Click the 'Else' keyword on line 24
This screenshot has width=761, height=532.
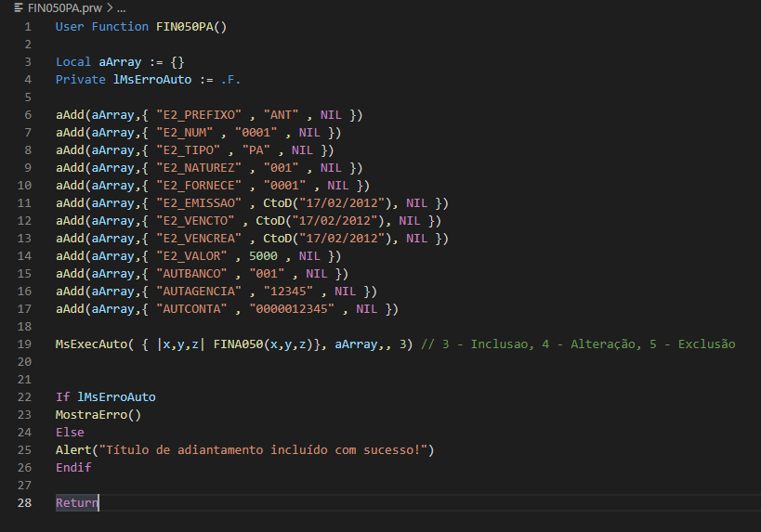coord(70,433)
